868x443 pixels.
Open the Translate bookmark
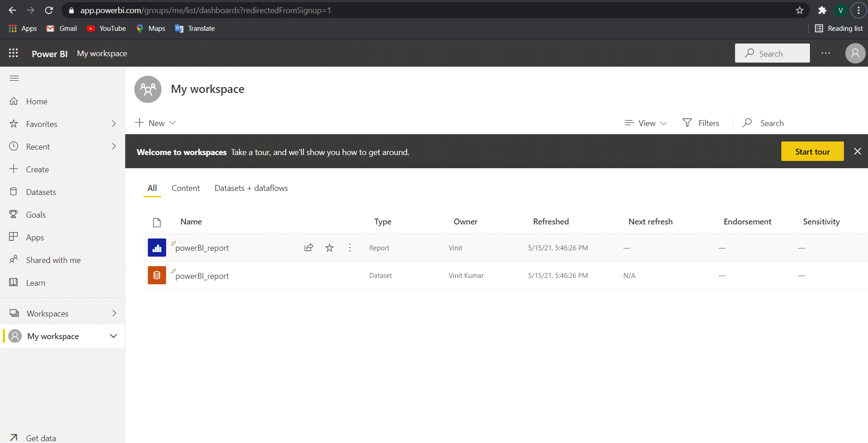pyautogui.click(x=195, y=29)
